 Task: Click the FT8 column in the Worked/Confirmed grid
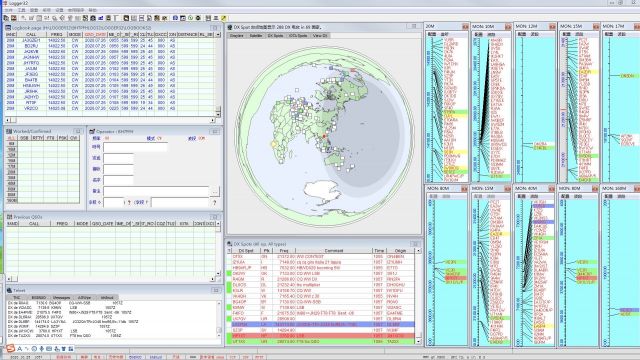[x=50, y=138]
